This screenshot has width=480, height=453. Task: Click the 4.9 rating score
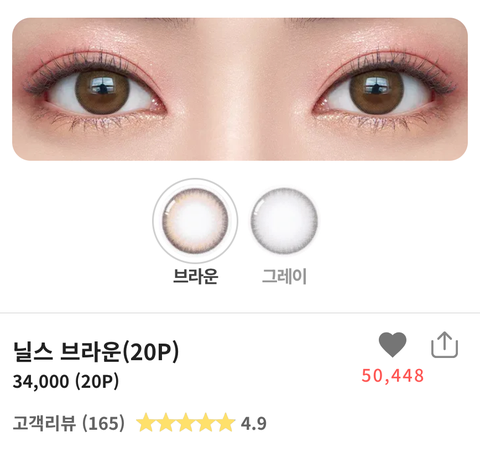point(254,424)
